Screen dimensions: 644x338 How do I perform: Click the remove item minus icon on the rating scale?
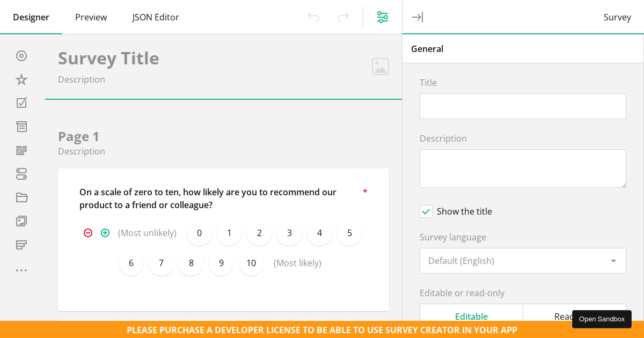pyautogui.click(x=88, y=233)
